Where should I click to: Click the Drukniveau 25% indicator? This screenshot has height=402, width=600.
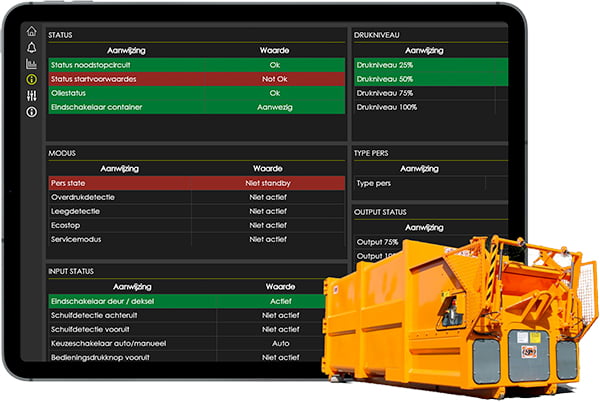pyautogui.click(x=431, y=65)
